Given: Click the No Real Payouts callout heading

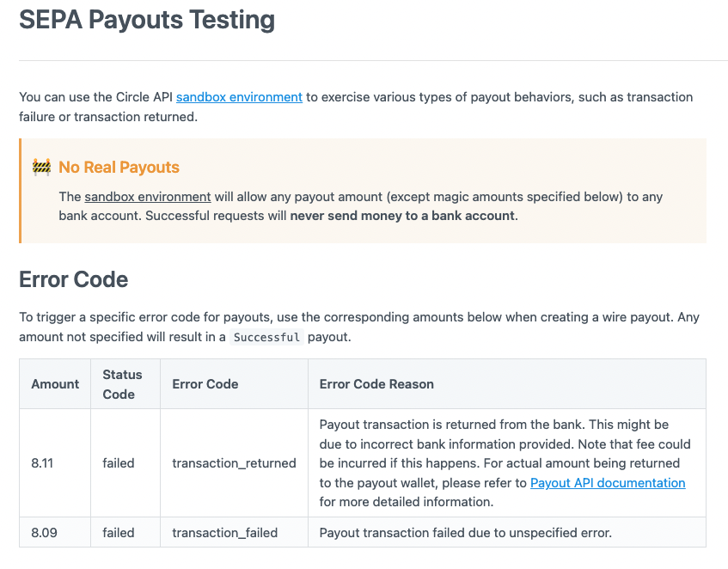Looking at the screenshot, I should point(119,167).
